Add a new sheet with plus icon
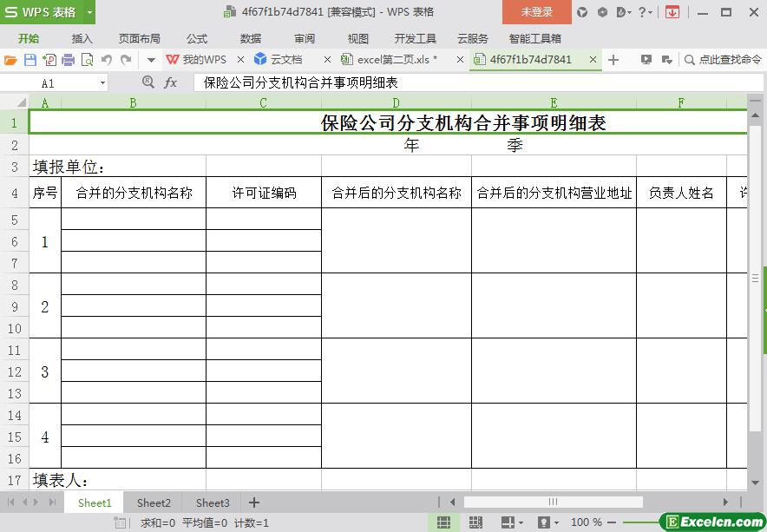 (254, 502)
